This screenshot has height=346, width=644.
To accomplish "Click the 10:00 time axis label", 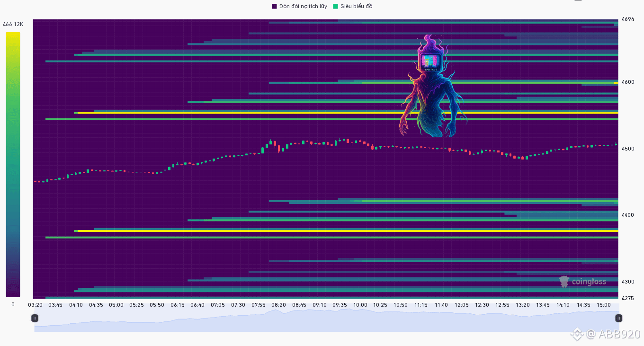I will (360, 305).
